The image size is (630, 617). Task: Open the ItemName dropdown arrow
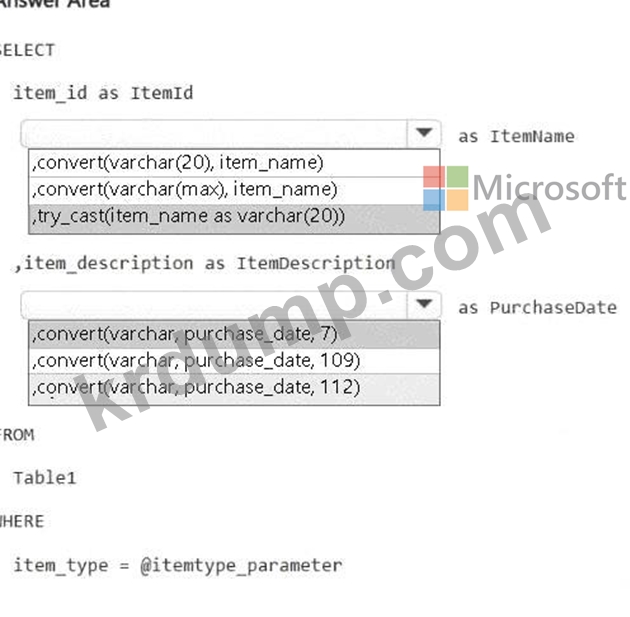[424, 133]
